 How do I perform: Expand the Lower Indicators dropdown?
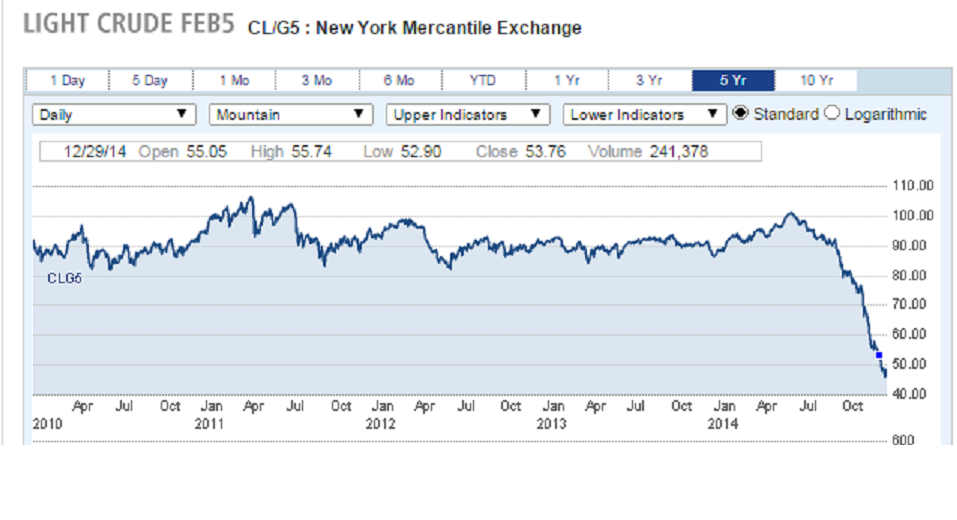[x=644, y=115]
